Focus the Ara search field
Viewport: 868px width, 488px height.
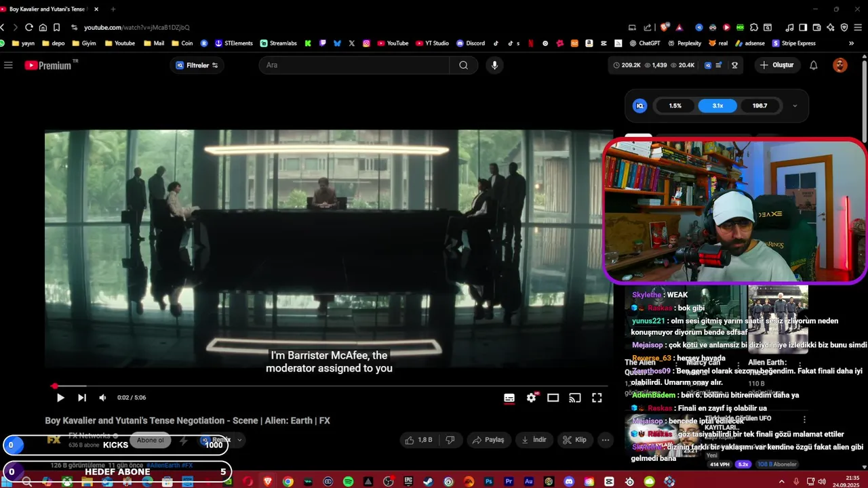click(x=355, y=65)
